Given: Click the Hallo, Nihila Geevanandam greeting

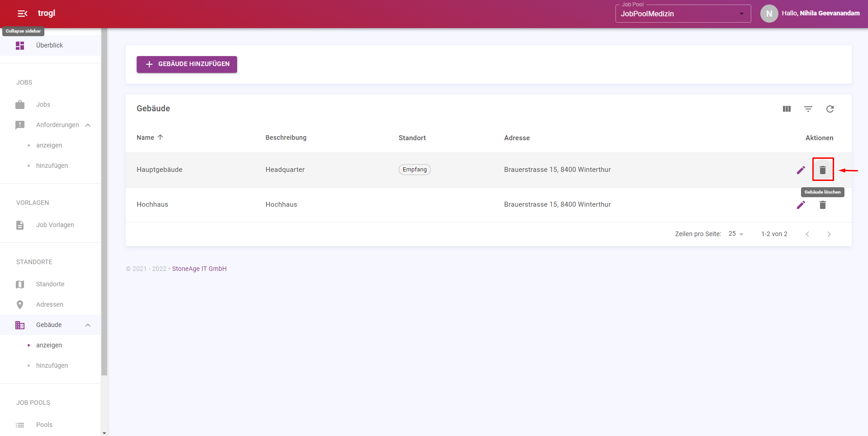Looking at the screenshot, I should 820,13.
